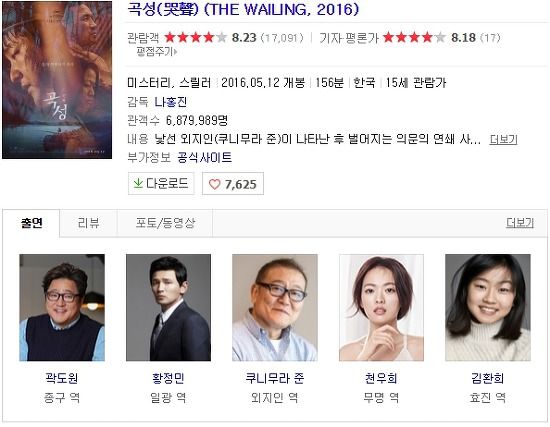The image size is (550, 427).
Task: Select the 출연 cast tab
Action: (32, 223)
